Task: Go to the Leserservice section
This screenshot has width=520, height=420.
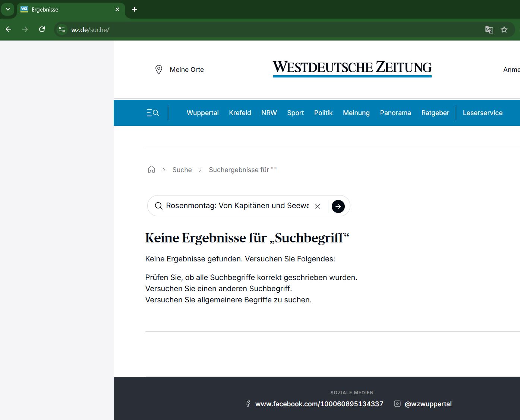Action: point(482,113)
